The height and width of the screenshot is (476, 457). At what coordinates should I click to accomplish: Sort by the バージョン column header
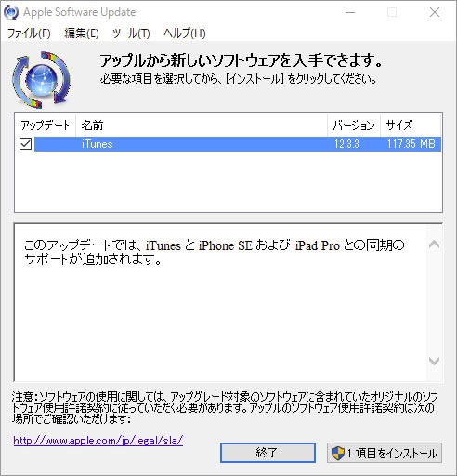pyautogui.click(x=354, y=126)
